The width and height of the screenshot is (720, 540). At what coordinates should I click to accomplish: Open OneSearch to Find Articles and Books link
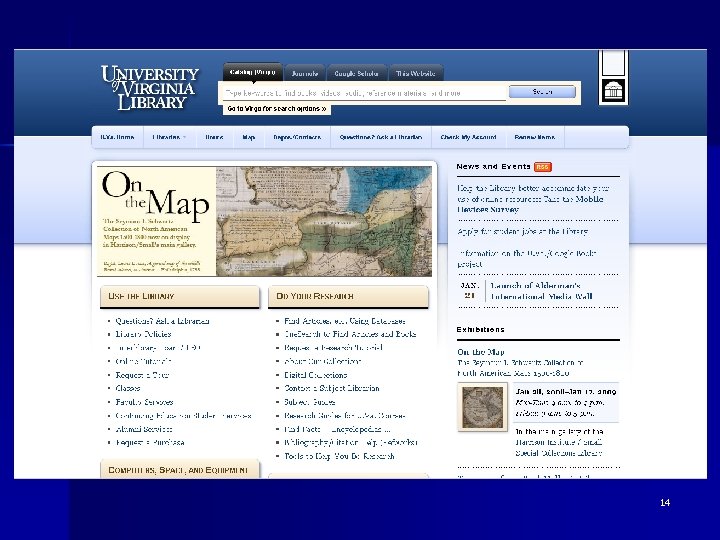tap(350, 334)
